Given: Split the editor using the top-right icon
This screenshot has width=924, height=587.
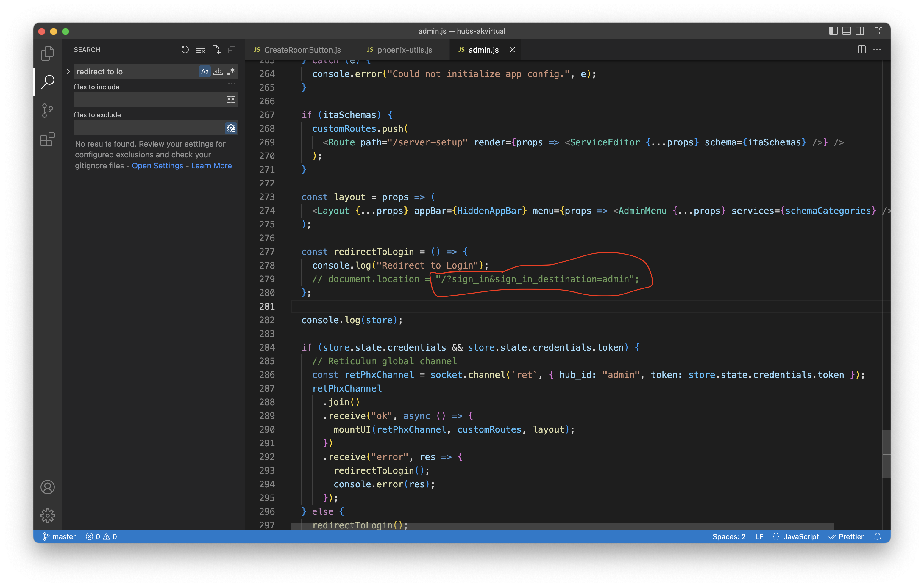Looking at the screenshot, I should [x=862, y=49].
